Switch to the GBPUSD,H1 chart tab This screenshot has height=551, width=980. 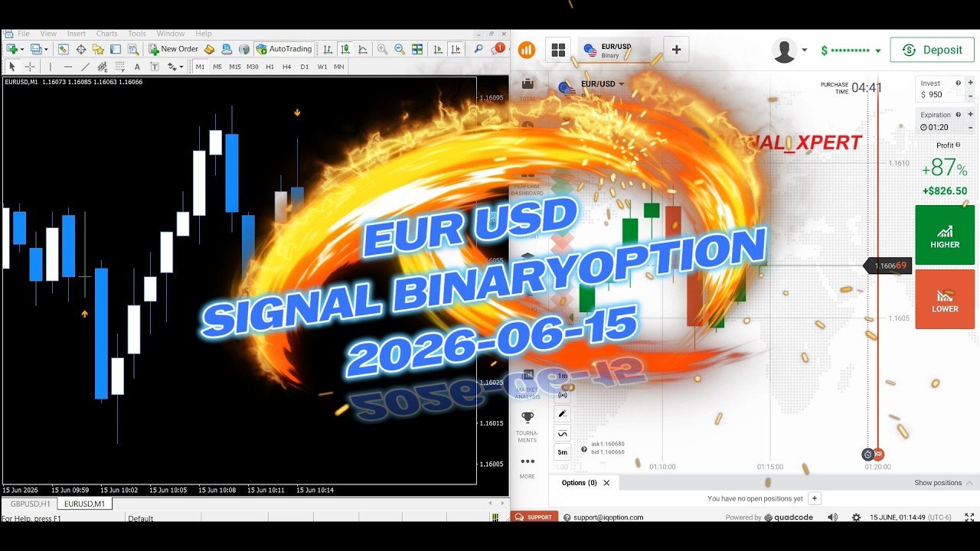tap(31, 504)
